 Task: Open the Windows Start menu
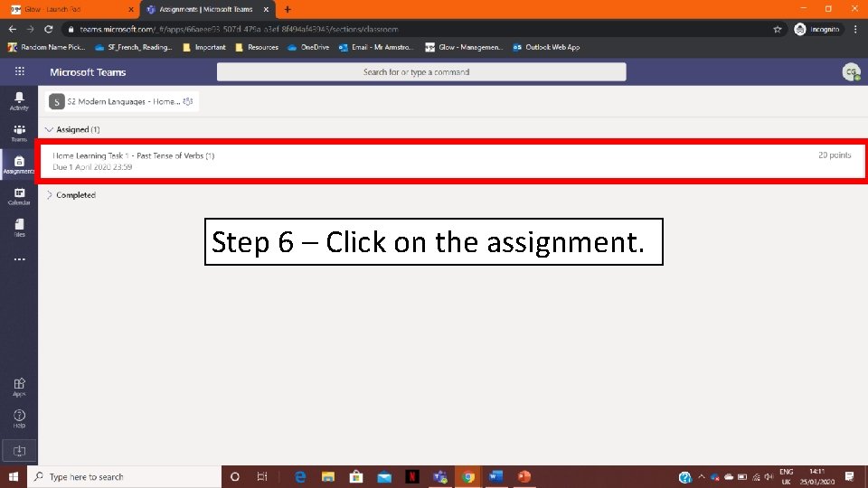(x=14, y=476)
